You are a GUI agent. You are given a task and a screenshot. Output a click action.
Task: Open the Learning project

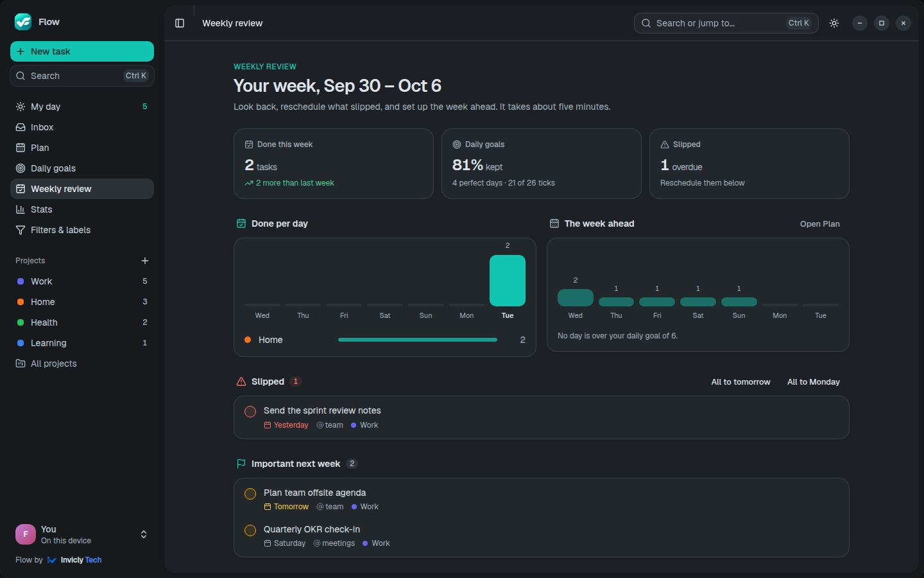coord(82,343)
